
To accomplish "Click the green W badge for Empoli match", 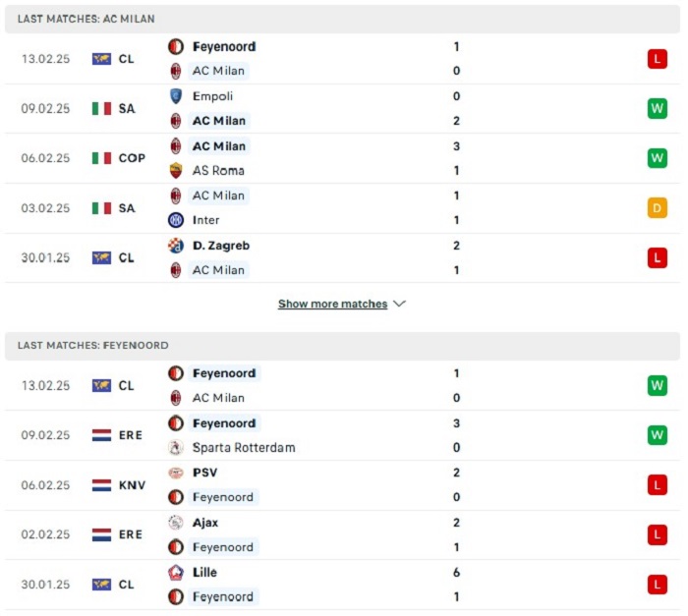I will pyautogui.click(x=657, y=108).
